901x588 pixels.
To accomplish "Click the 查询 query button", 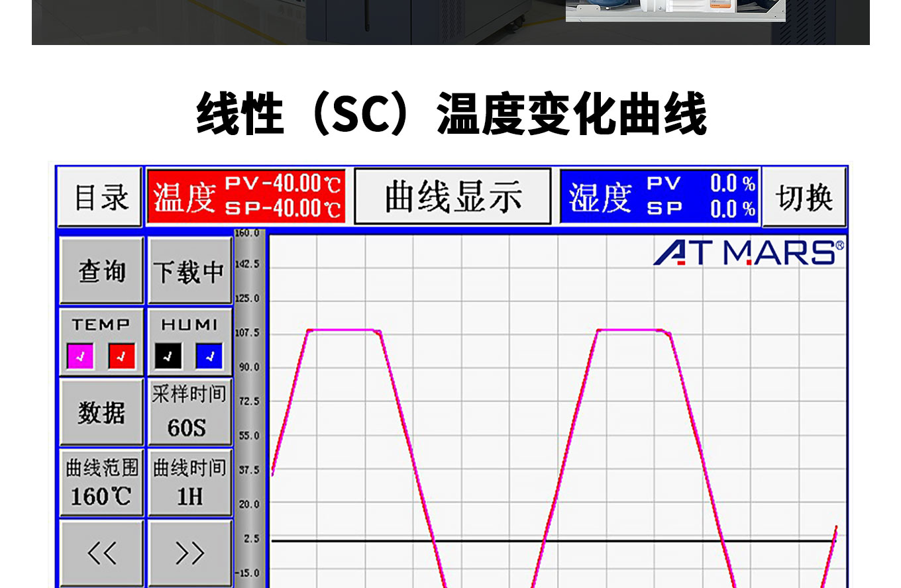I will click(x=101, y=271).
